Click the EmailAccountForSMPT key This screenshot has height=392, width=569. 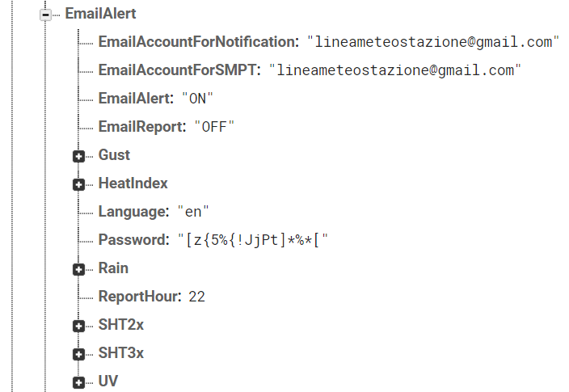coord(179,70)
